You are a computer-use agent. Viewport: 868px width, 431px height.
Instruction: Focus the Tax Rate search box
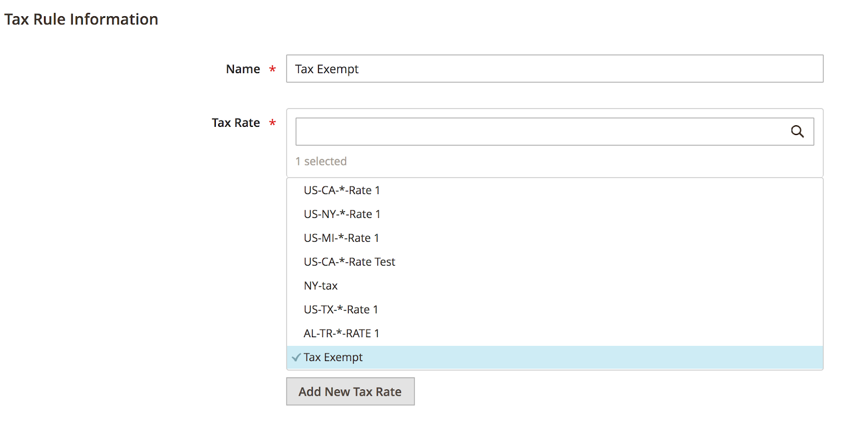[554, 132]
